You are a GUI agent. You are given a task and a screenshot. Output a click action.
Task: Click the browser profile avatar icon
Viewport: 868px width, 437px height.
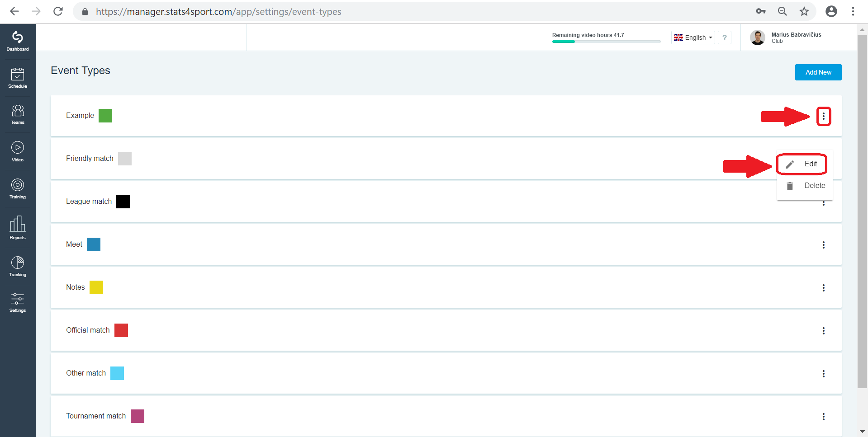(831, 11)
